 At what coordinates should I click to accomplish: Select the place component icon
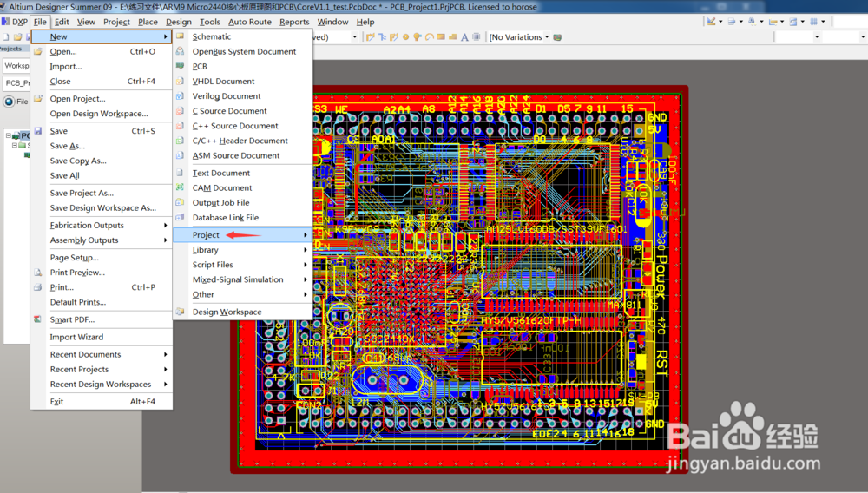476,37
